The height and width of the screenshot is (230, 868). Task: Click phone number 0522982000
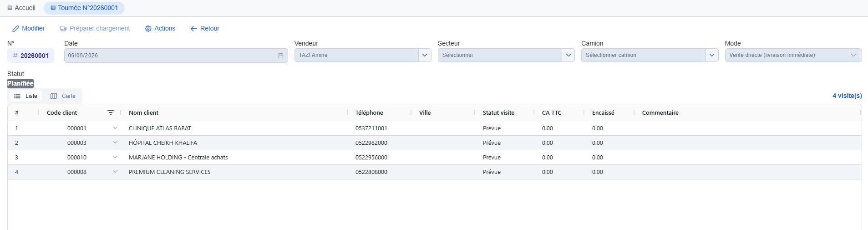pyautogui.click(x=371, y=143)
